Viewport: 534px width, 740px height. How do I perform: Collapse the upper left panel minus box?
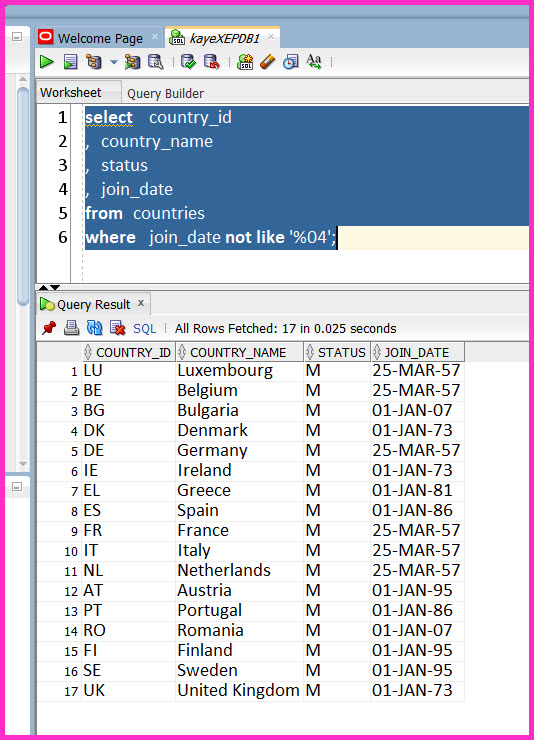(x=17, y=37)
